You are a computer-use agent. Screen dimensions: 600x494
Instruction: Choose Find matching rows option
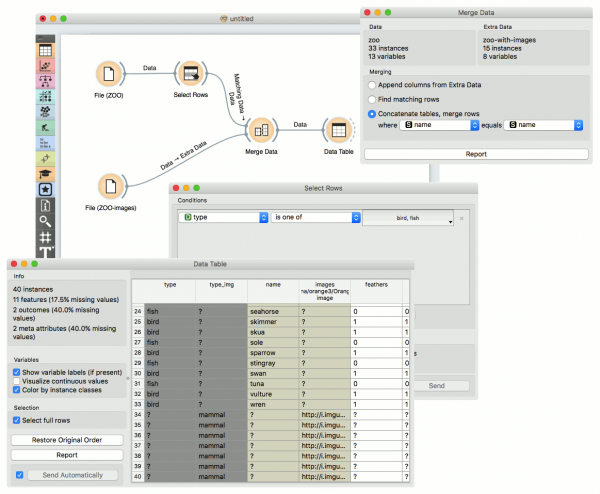coord(373,100)
